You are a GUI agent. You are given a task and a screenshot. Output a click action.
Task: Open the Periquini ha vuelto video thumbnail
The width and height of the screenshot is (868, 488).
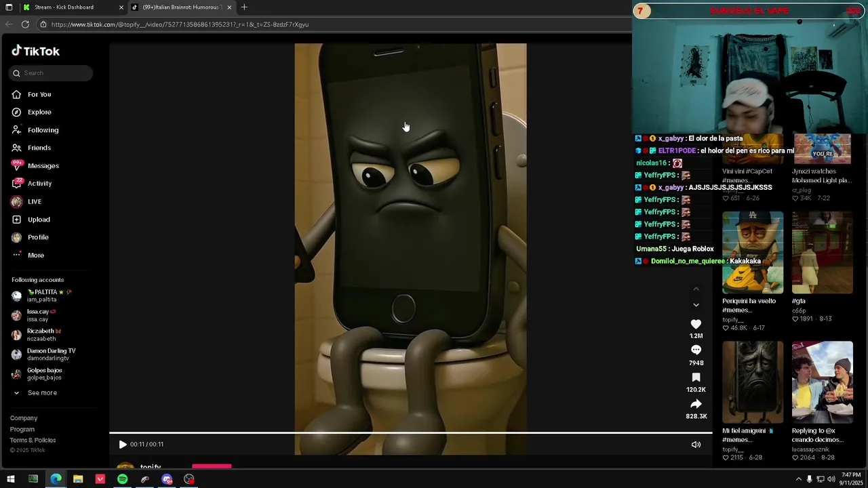[753, 253]
